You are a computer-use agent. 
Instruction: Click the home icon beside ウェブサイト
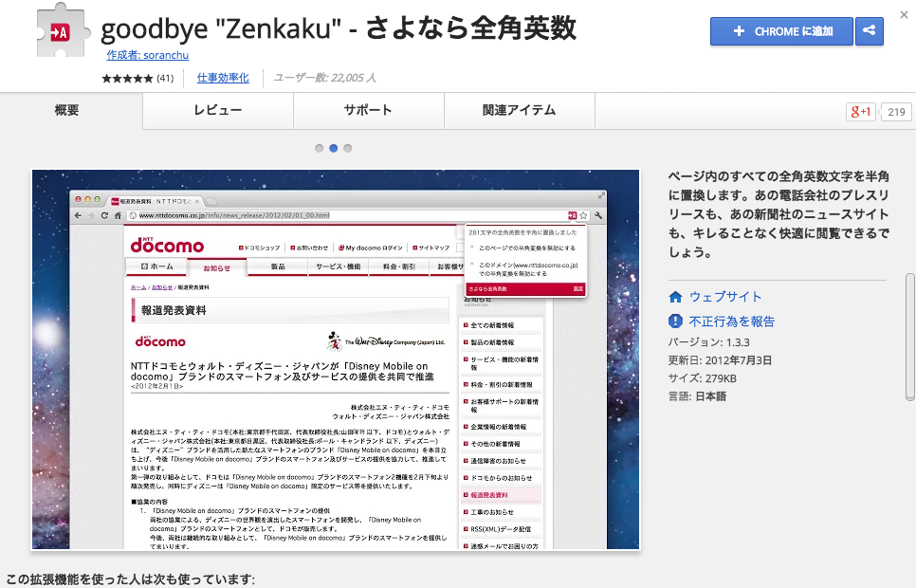(675, 297)
